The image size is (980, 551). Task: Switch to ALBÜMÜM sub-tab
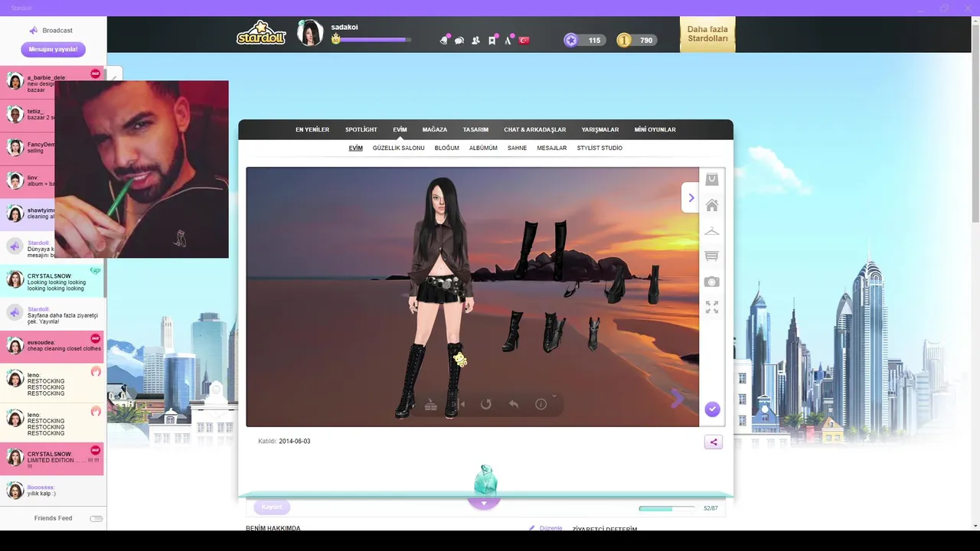[x=483, y=148]
